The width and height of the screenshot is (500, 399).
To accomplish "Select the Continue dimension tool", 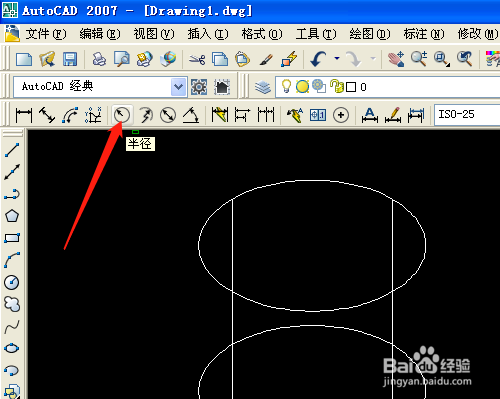I will point(266,115).
